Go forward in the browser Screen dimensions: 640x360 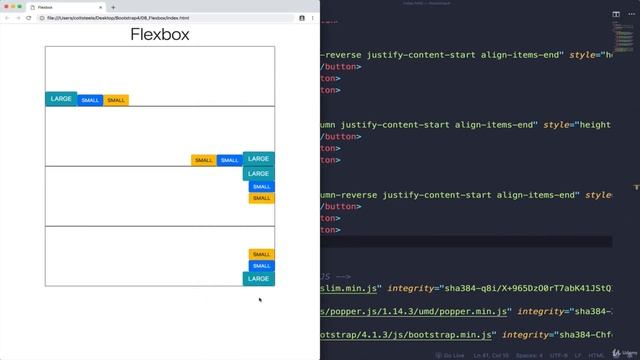click(18, 18)
